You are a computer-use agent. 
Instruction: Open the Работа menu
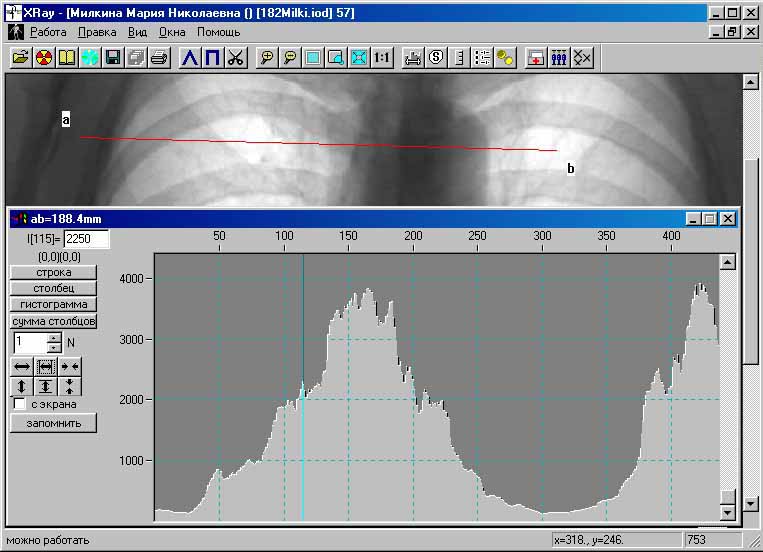pos(48,32)
